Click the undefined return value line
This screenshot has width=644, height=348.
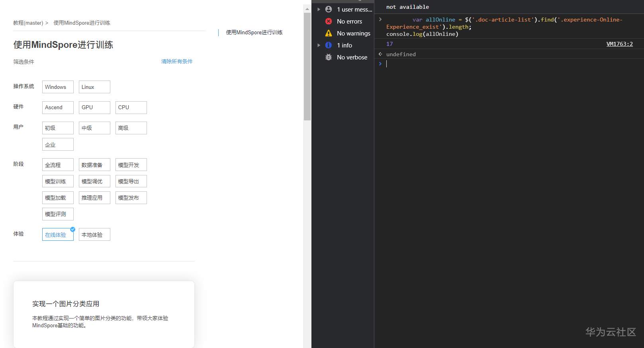pyautogui.click(x=401, y=54)
